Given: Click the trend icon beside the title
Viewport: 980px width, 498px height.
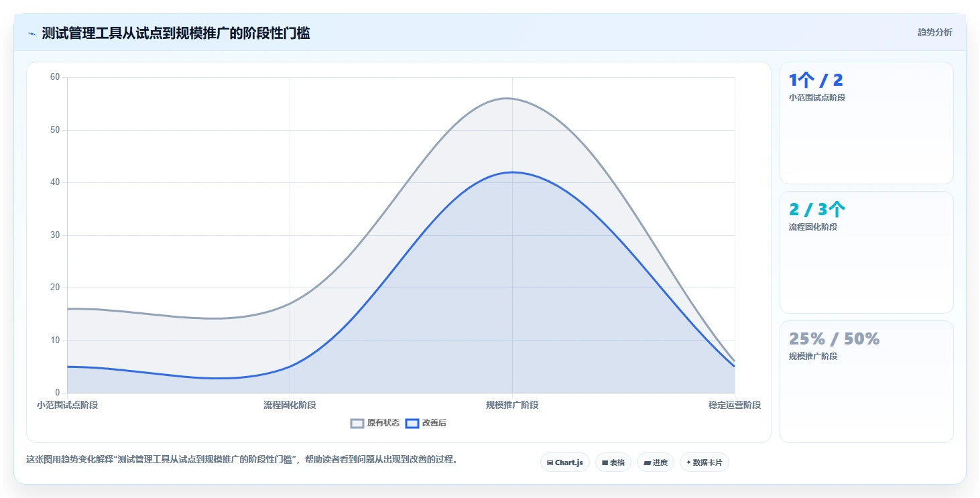Looking at the screenshot, I should click(x=32, y=34).
